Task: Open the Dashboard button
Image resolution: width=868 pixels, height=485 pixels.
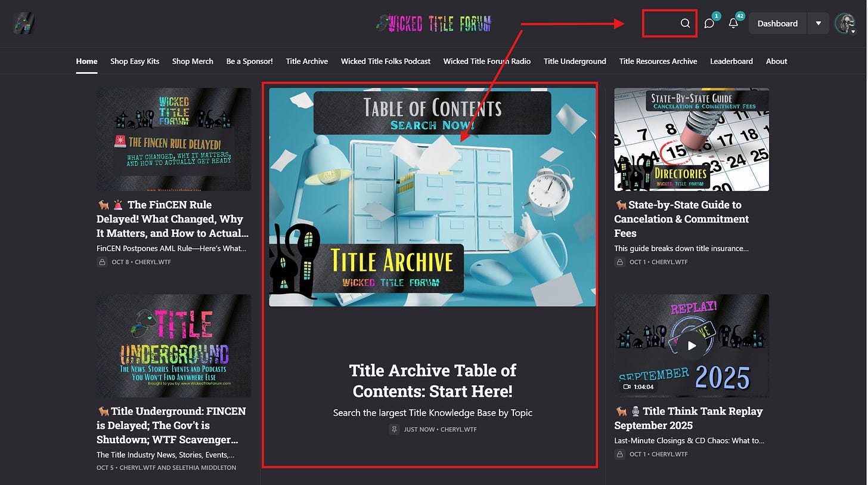Action: (x=777, y=23)
